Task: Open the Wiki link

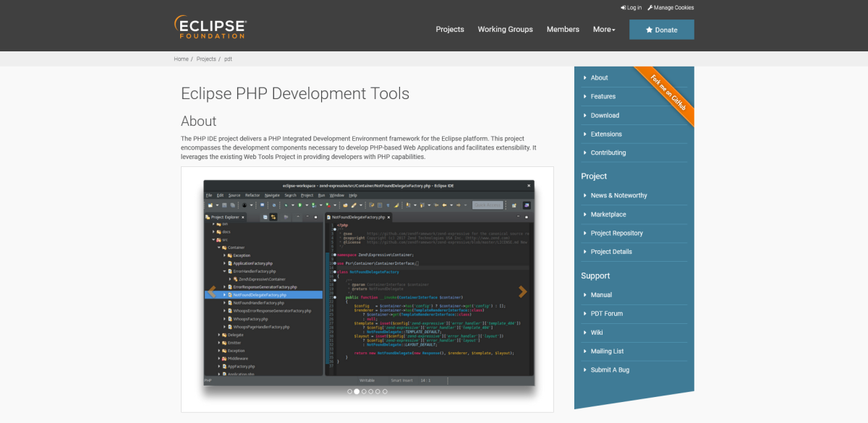Action: click(x=597, y=333)
